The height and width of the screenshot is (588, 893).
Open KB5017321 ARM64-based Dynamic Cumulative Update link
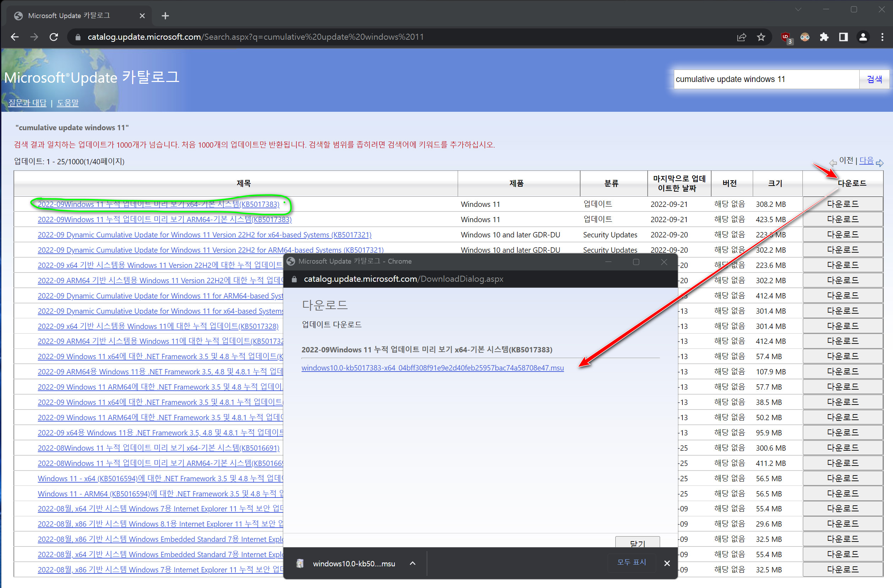(x=211, y=250)
